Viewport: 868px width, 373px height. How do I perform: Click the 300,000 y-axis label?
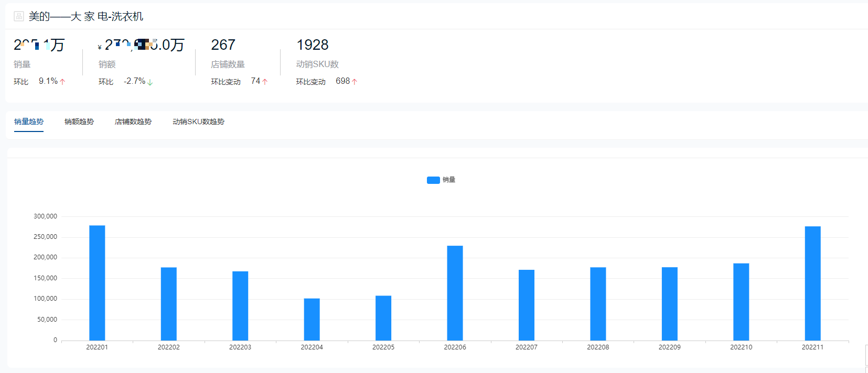pos(46,216)
